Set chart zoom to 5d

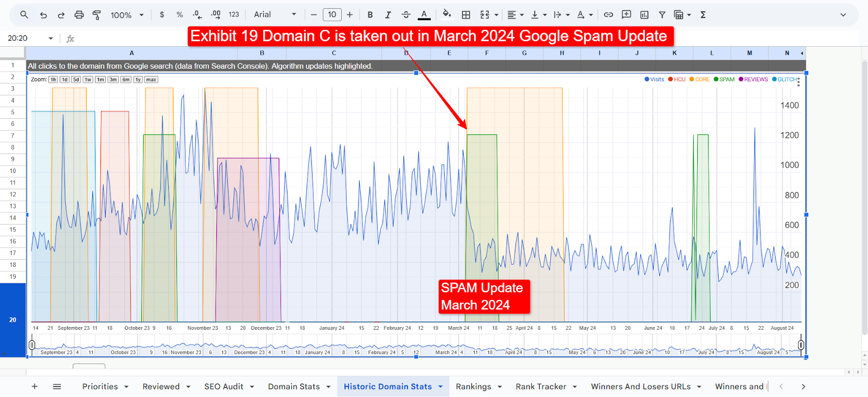[76, 80]
